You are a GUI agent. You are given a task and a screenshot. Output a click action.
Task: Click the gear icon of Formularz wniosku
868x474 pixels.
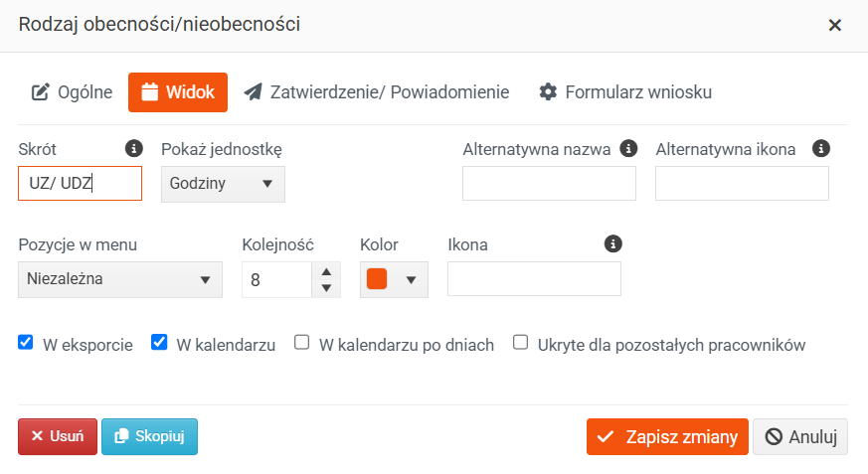(x=548, y=91)
